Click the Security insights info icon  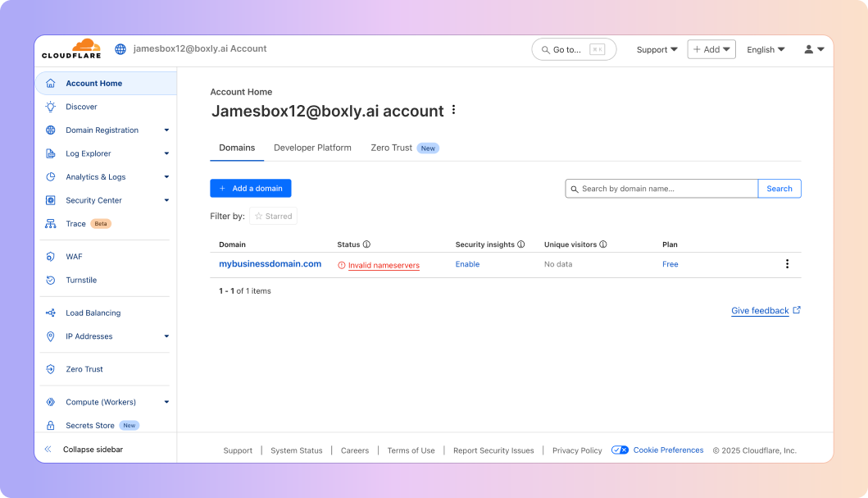click(x=521, y=244)
